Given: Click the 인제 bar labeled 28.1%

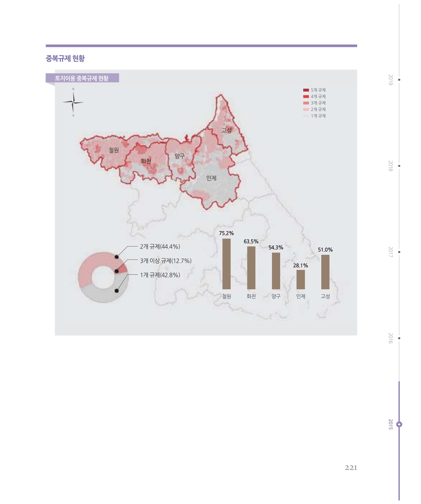Looking at the screenshot, I should coord(301,280).
